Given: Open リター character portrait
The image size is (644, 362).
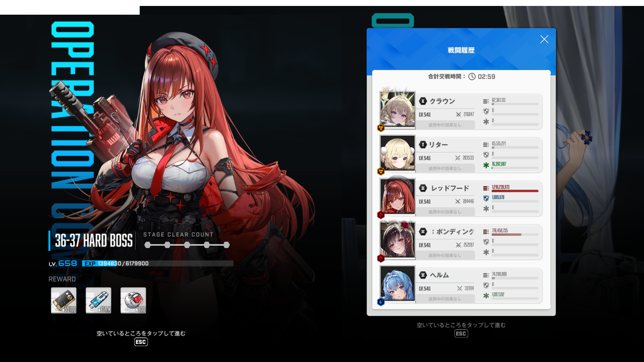Looking at the screenshot, I should pyautogui.click(x=398, y=153).
